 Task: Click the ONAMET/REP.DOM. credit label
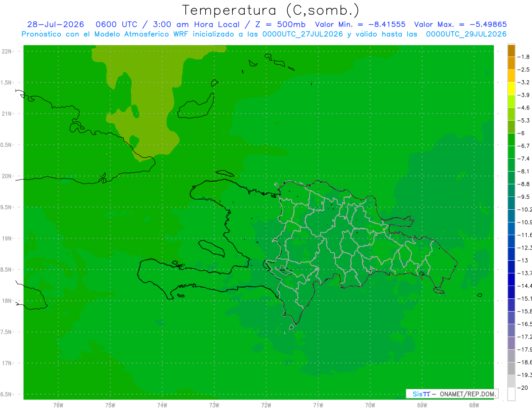point(467,394)
